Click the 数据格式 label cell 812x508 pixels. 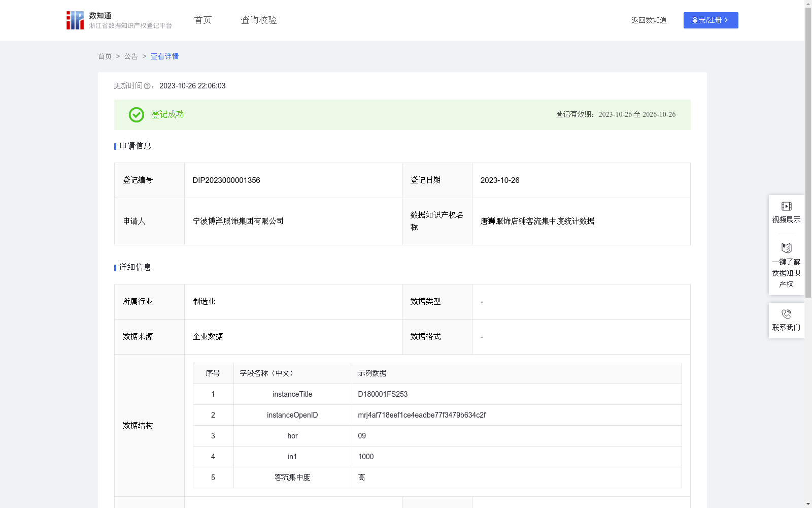click(x=437, y=337)
